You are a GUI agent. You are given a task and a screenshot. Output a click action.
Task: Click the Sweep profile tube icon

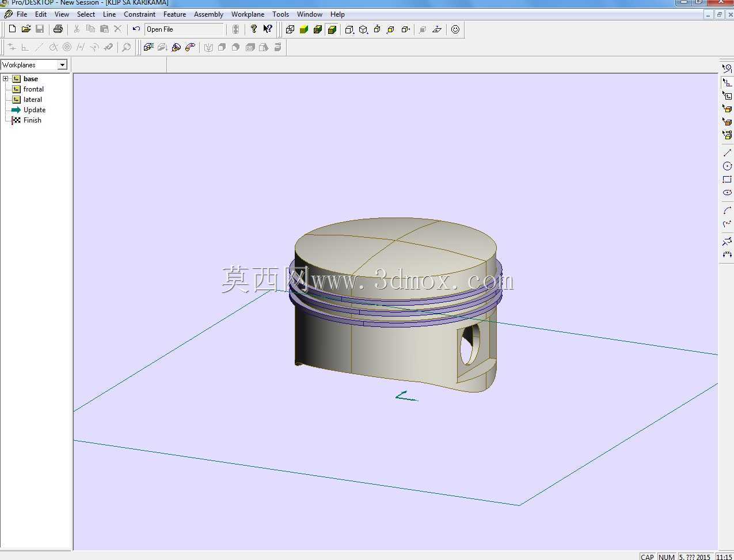191,47
